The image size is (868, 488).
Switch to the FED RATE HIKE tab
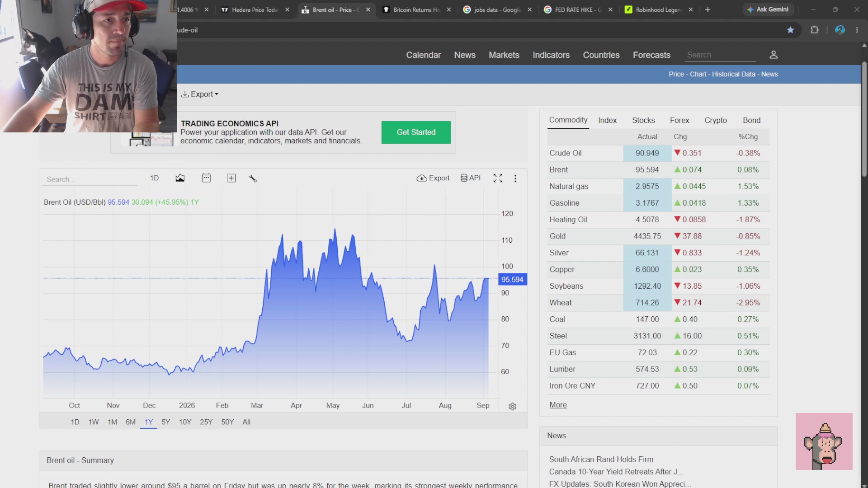coord(577,9)
